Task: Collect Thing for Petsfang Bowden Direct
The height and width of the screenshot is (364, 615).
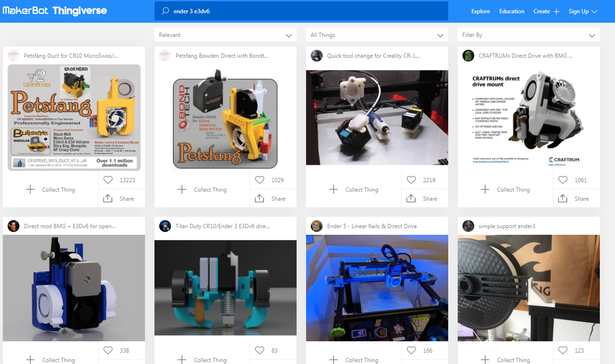Action: [x=202, y=189]
